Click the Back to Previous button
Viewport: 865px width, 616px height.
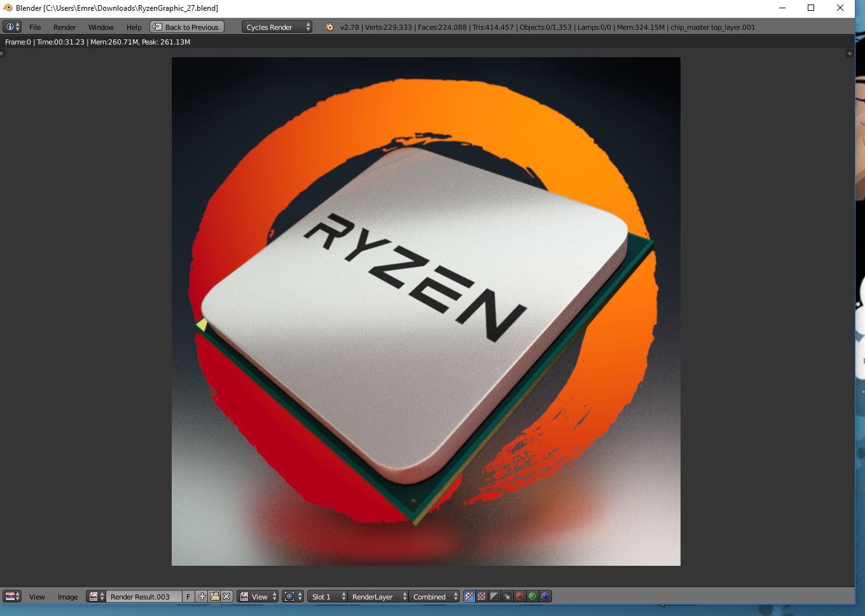(x=186, y=27)
